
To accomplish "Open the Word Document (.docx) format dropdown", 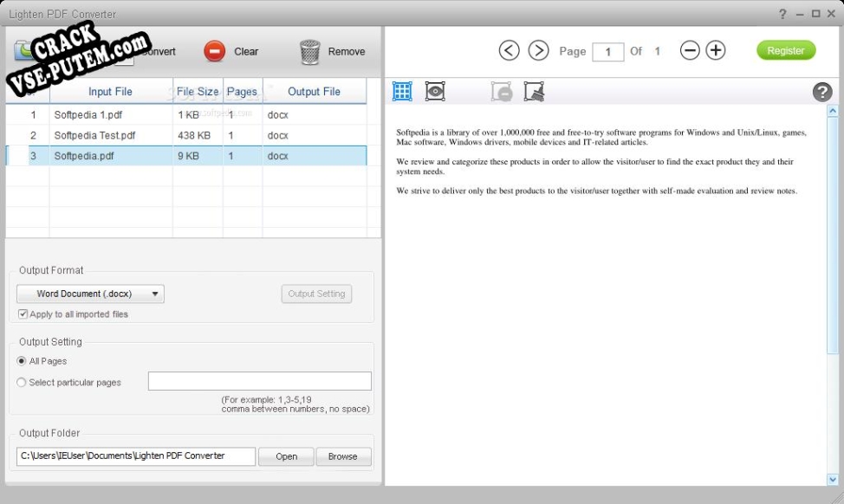I will tap(90, 294).
